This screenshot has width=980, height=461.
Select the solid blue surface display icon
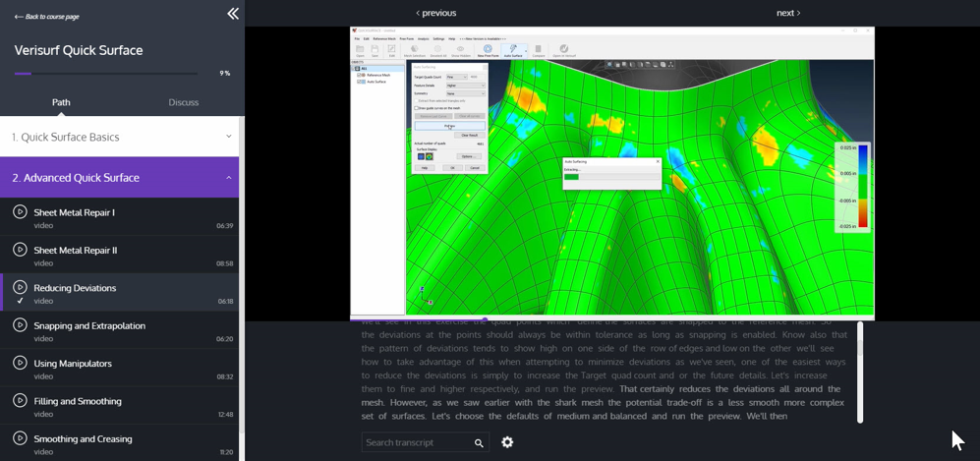(422, 157)
